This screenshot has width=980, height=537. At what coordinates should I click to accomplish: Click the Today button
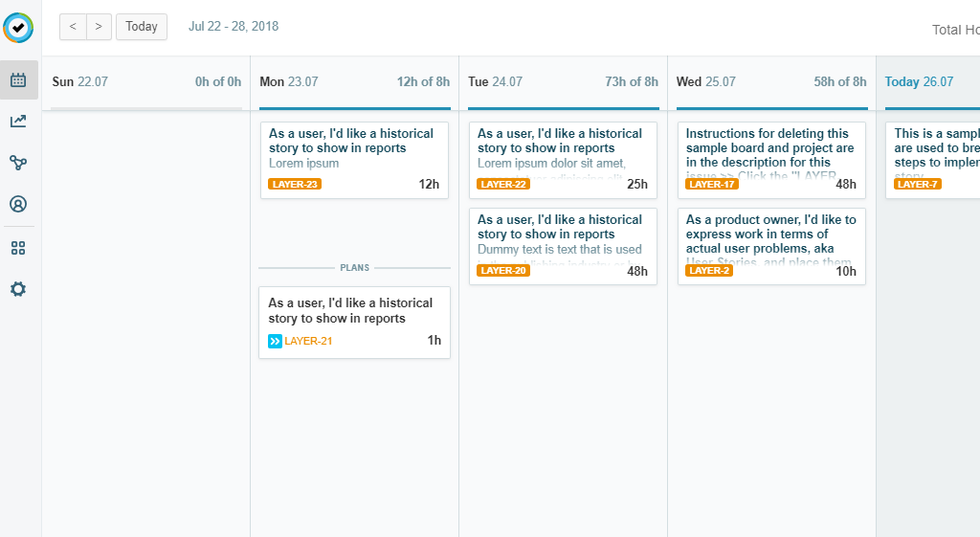[x=142, y=27]
